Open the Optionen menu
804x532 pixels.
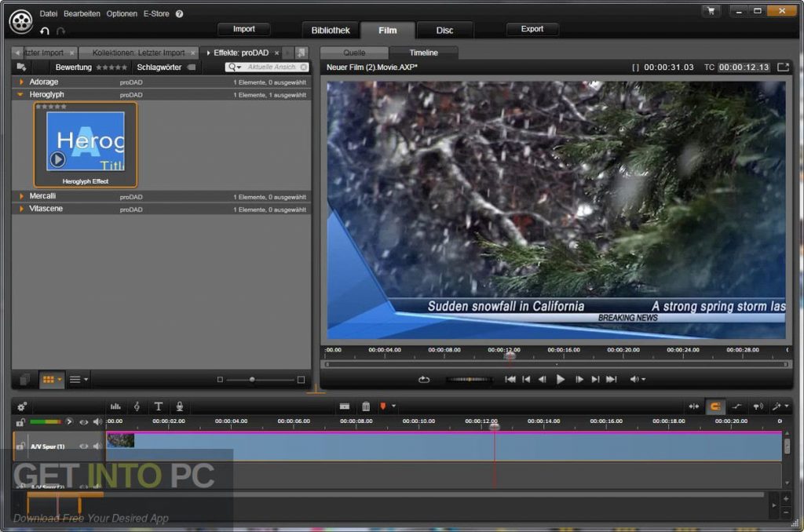(122, 14)
